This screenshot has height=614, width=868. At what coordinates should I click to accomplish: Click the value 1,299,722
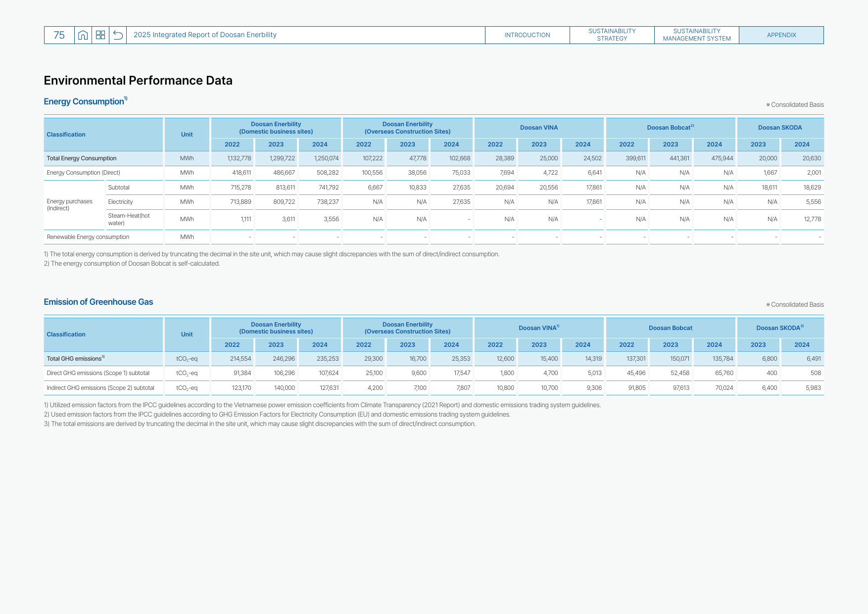[x=282, y=158]
